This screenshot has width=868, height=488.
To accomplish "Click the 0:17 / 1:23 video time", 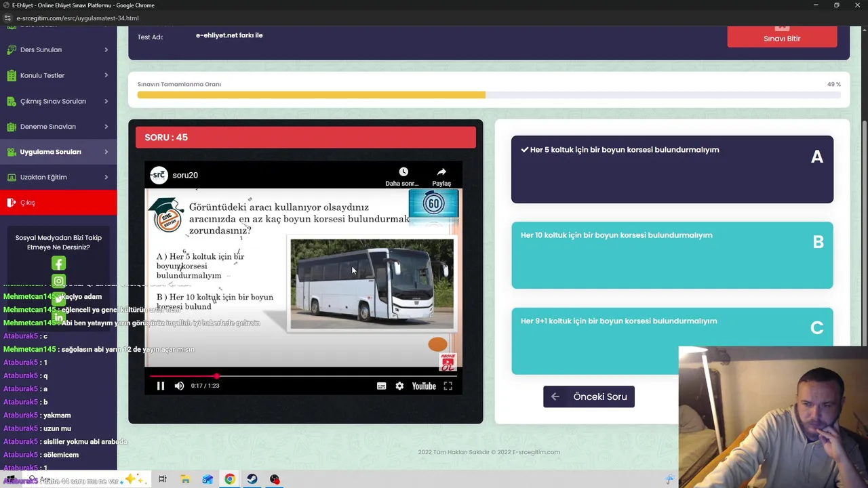I will [x=205, y=386].
